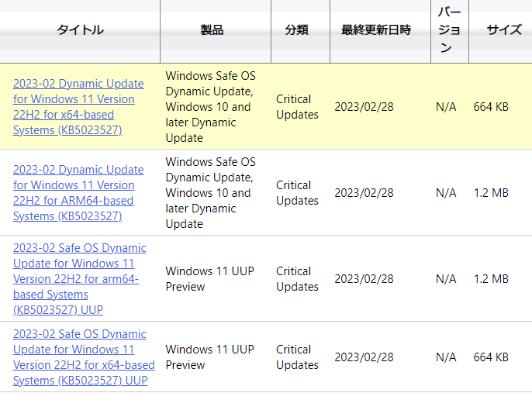
Task: Open the Safe OS Dynamic Update x64-based UUP link
Action: coord(84,357)
